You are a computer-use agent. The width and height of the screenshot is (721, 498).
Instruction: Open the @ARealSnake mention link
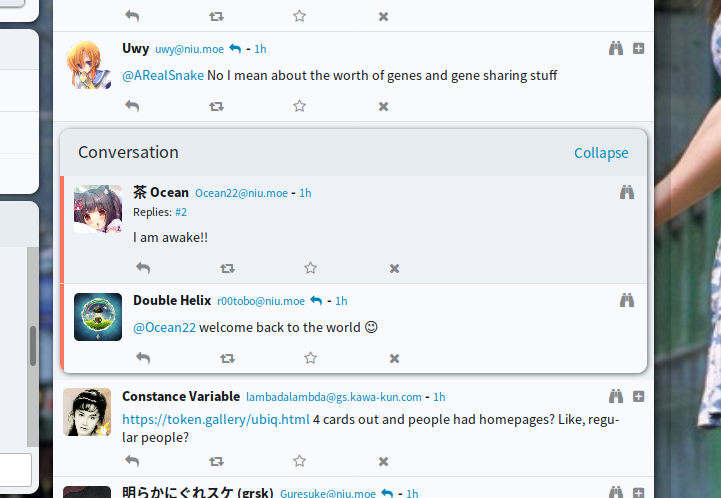[x=163, y=75]
